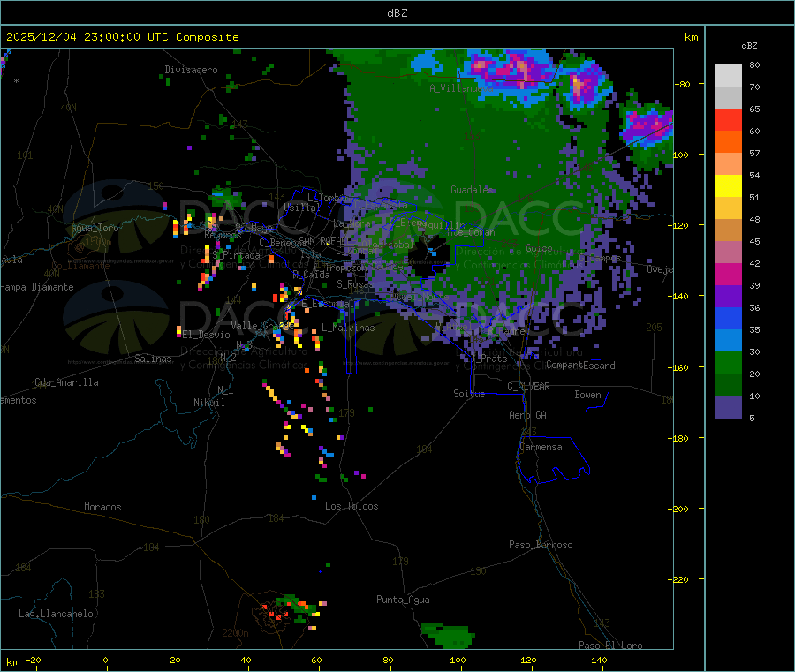
Task: Click the 140 km bottom axis label
Action: (x=599, y=660)
